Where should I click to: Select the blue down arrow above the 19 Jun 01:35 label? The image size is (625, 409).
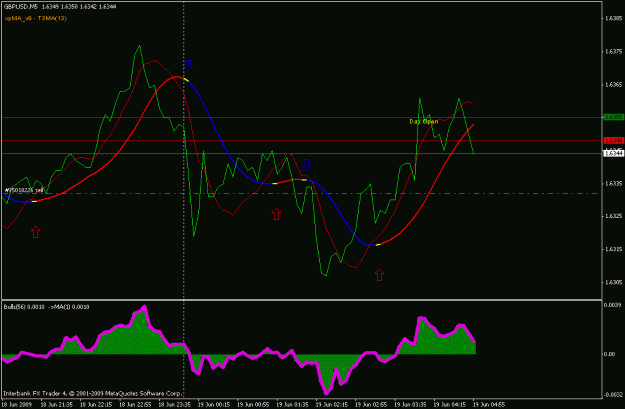pyautogui.click(x=306, y=165)
